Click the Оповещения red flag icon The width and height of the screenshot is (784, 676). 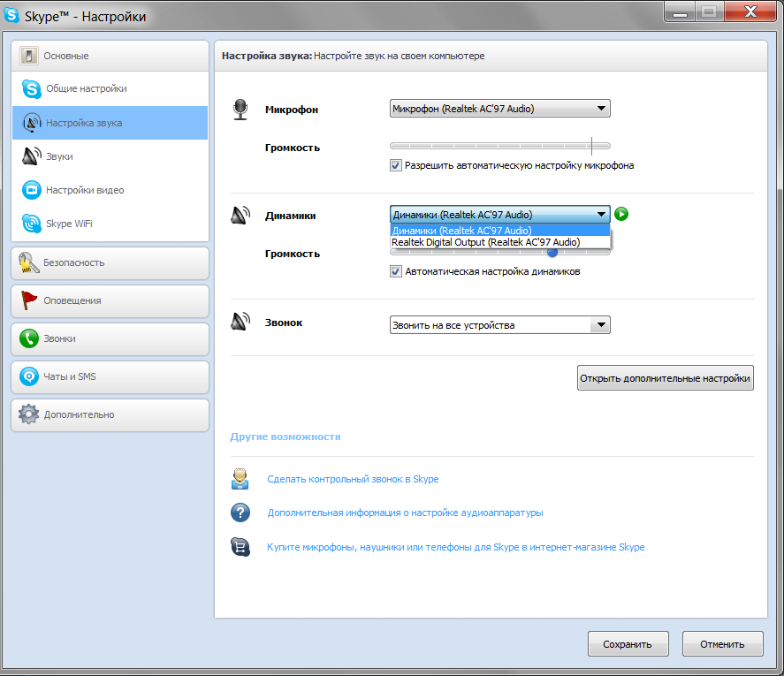tap(28, 300)
